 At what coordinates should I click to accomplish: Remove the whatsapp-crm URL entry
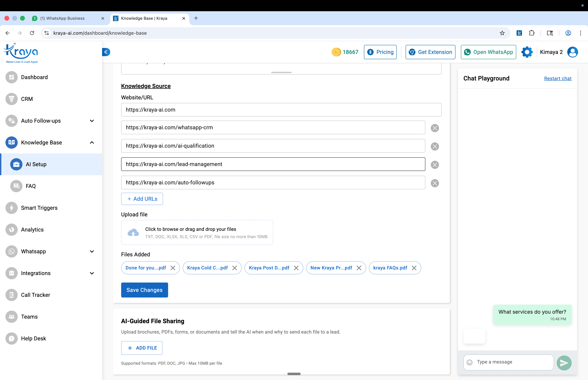[x=435, y=128]
